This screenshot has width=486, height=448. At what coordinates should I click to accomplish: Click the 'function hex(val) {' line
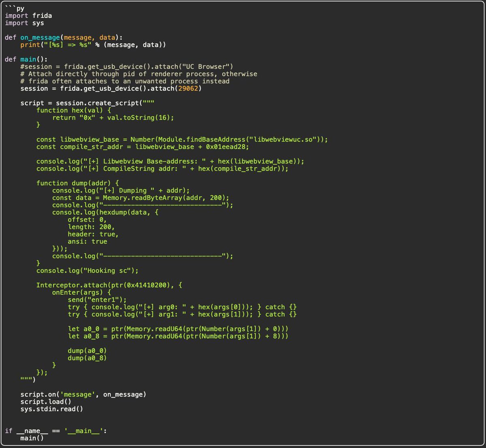click(74, 110)
